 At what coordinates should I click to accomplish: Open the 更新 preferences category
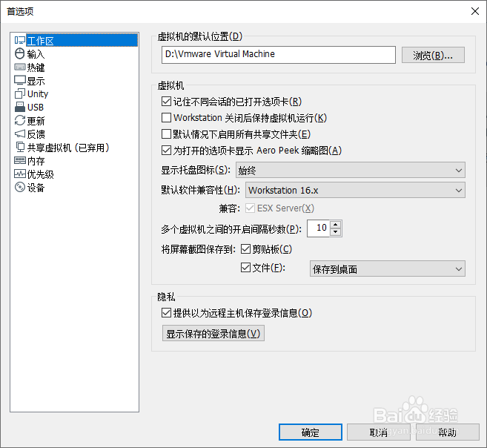point(36,121)
